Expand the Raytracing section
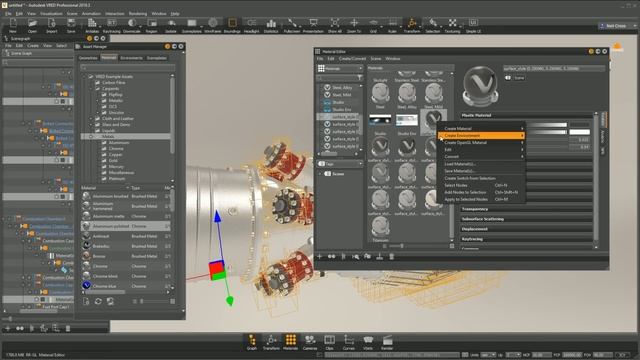Viewport: 640px width, 360px height. tap(527, 239)
